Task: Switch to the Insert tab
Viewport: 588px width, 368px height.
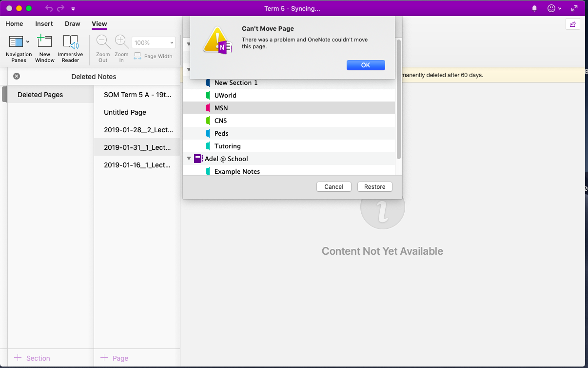Action: pyautogui.click(x=44, y=23)
